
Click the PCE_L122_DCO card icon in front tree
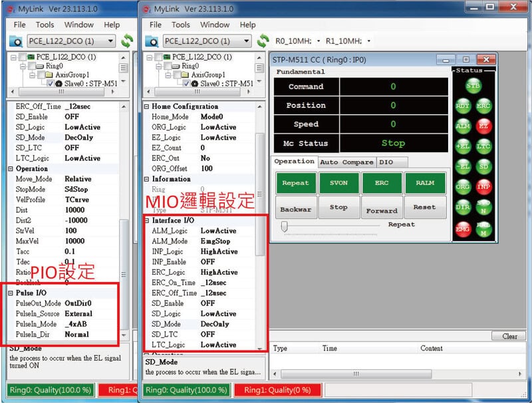167,57
